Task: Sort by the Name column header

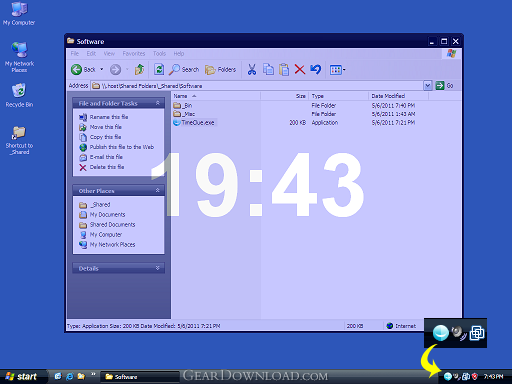Action: coord(216,96)
